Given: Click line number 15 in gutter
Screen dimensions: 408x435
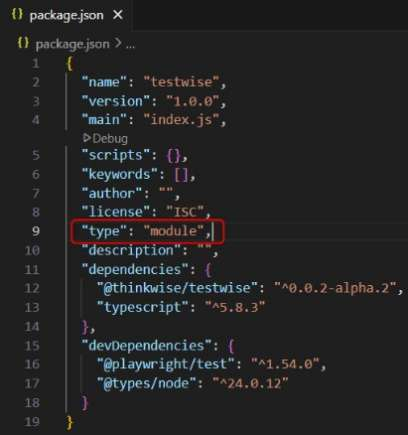Looking at the screenshot, I should click(32, 345).
